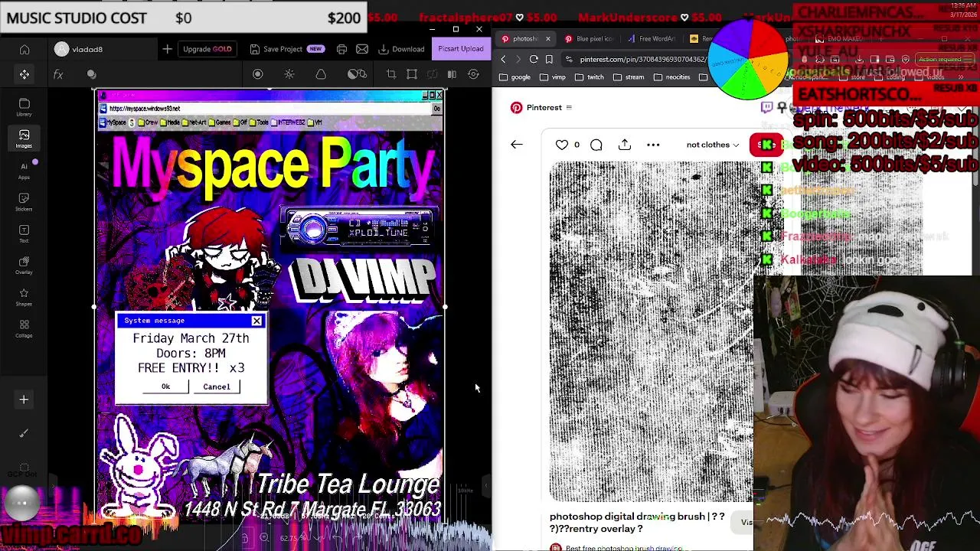Open the brightness adjust tool

289,74
